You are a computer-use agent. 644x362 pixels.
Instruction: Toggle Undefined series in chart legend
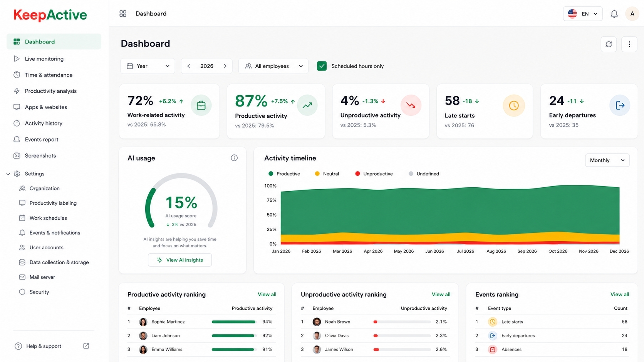(424, 174)
